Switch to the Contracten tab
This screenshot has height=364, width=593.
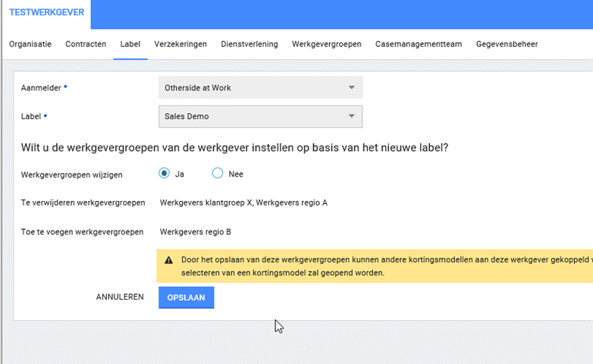pyautogui.click(x=86, y=44)
